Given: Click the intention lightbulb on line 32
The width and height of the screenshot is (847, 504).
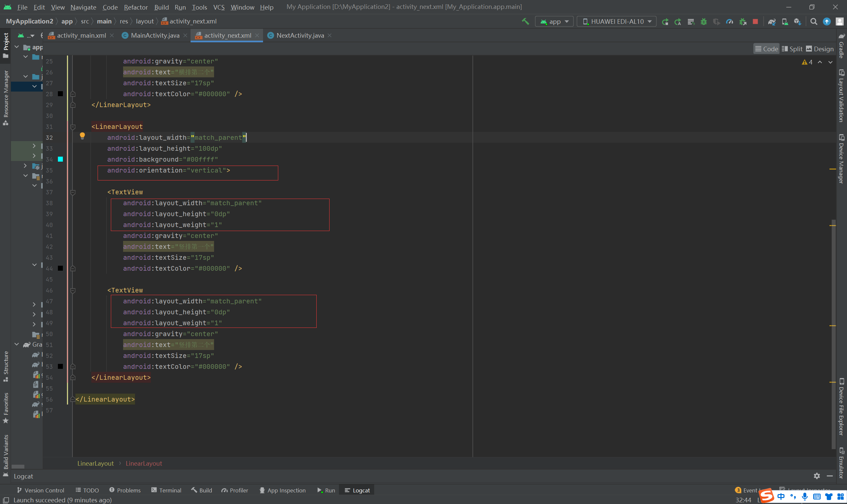Looking at the screenshot, I should point(82,136).
